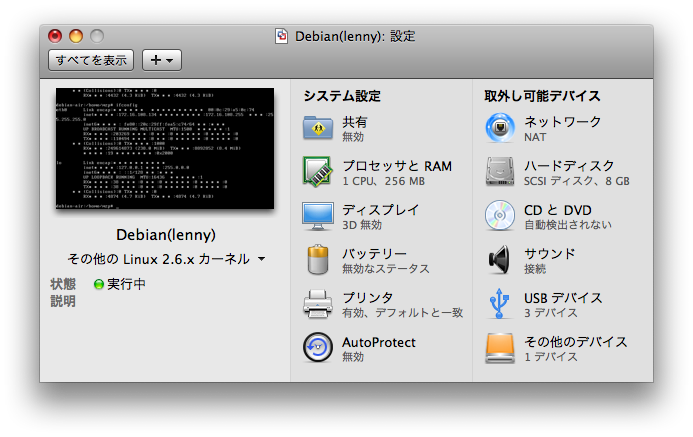This screenshot has width=693, height=437.
Task: Click the 自動検出されない text
Action: coord(568,225)
